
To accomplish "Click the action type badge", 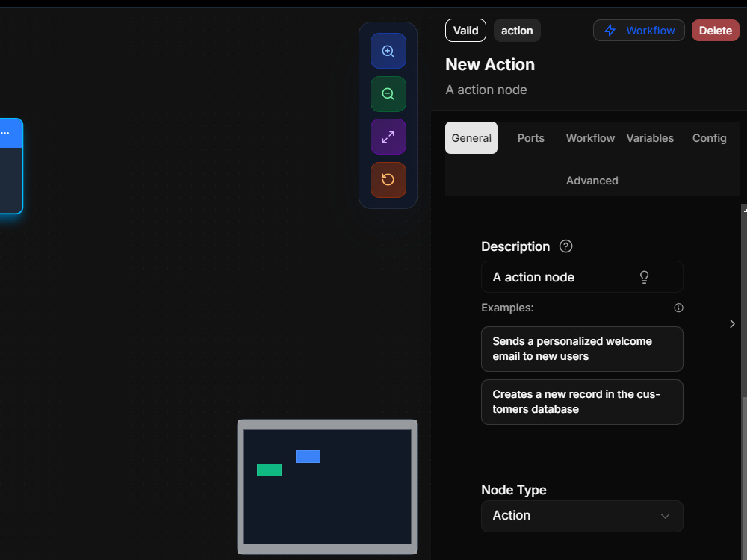I will (x=517, y=31).
